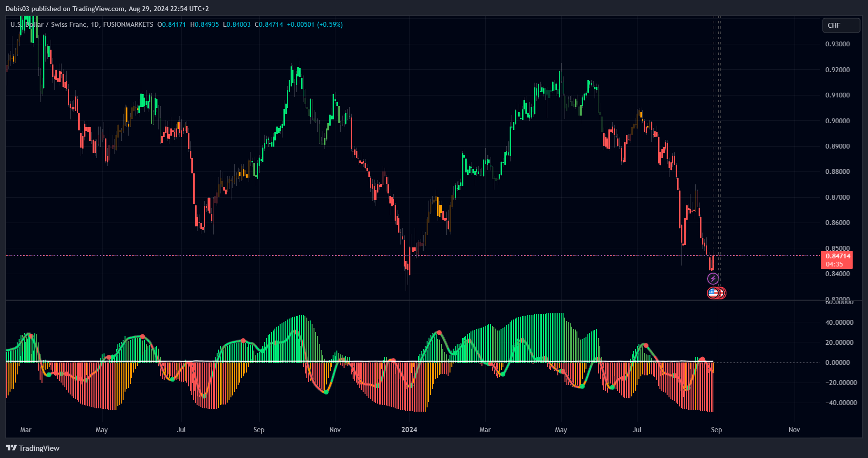Click the Jul label left of Sep 2023
Screen dimensions: 868x458
point(181,430)
